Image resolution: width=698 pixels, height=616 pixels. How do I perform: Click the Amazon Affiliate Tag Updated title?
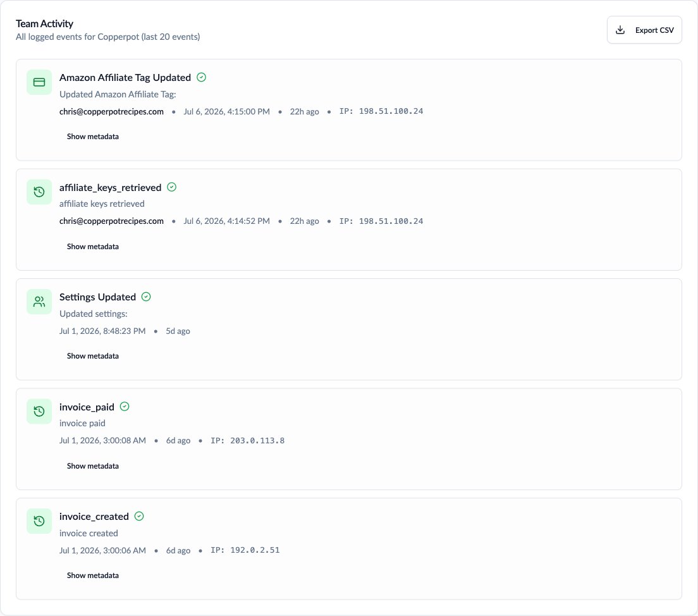(x=125, y=78)
